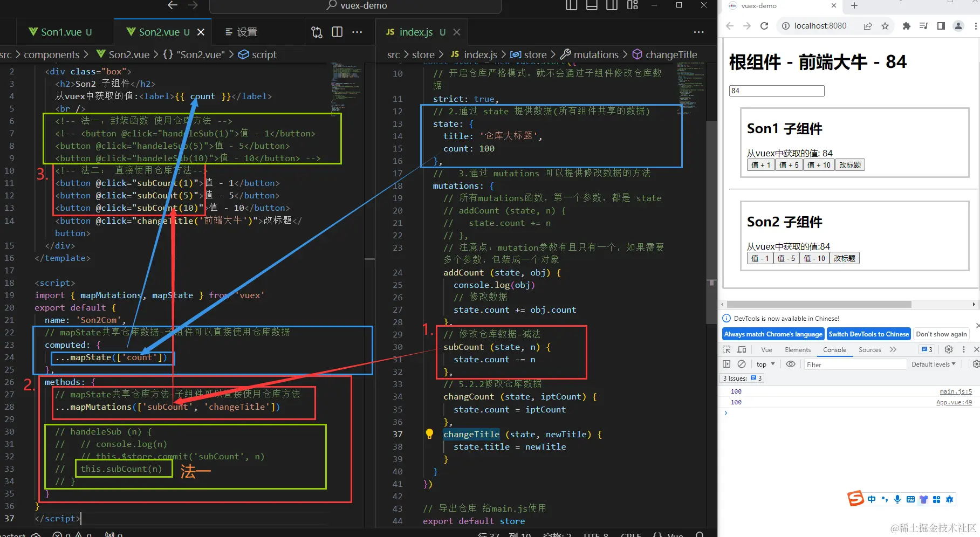
Task: Open the top JavaScript context dropdown
Action: [765, 364]
